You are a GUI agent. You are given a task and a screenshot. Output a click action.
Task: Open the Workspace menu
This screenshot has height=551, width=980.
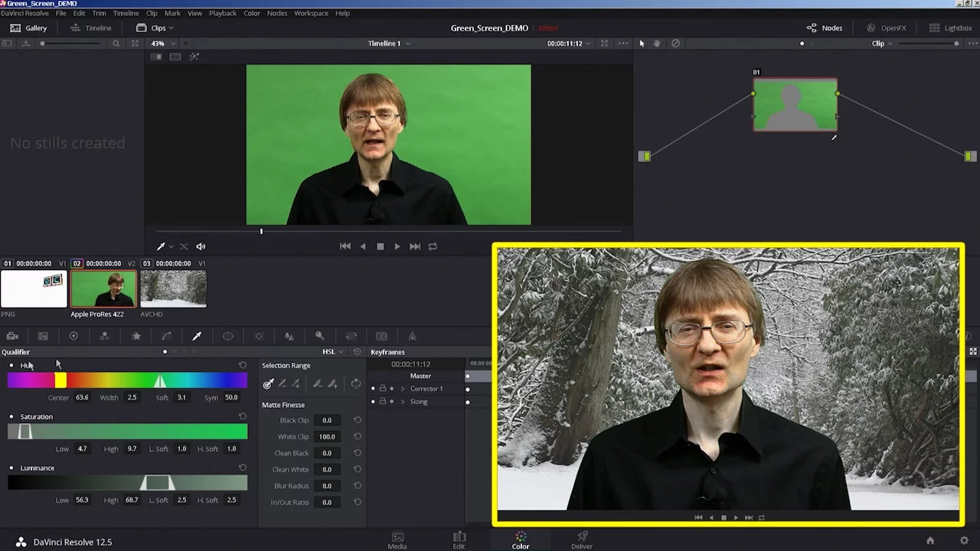pyautogui.click(x=311, y=13)
